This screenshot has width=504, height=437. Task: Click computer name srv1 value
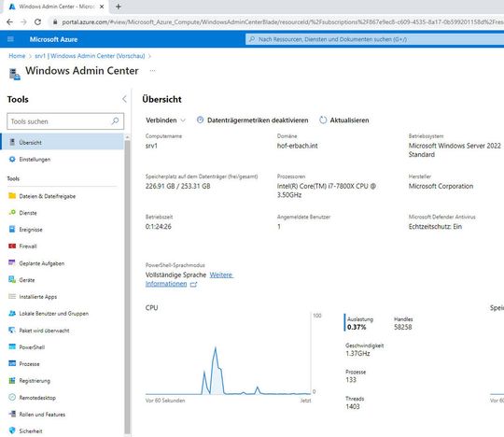tap(151, 146)
